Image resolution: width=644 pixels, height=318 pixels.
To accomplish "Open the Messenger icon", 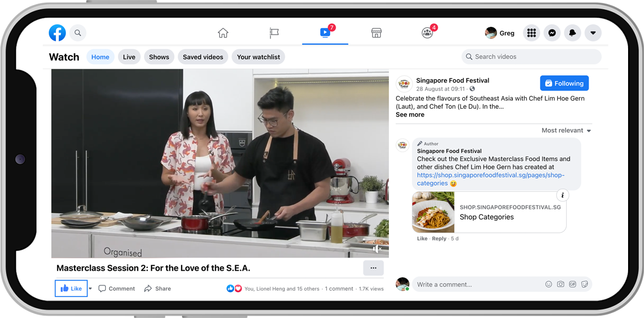I will (552, 33).
